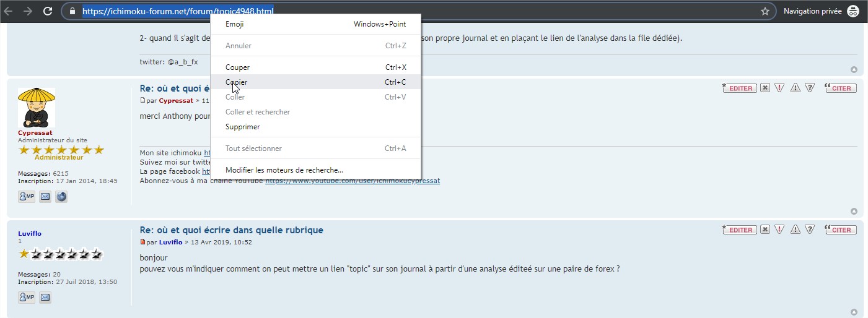Open post information question-mark icon on Luviflo's post
Screen dimensions: 868x318
pyautogui.click(x=809, y=230)
